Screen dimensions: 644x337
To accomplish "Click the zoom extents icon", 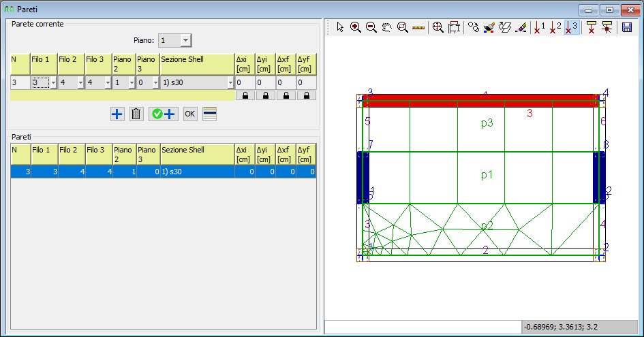I will click(x=438, y=27).
